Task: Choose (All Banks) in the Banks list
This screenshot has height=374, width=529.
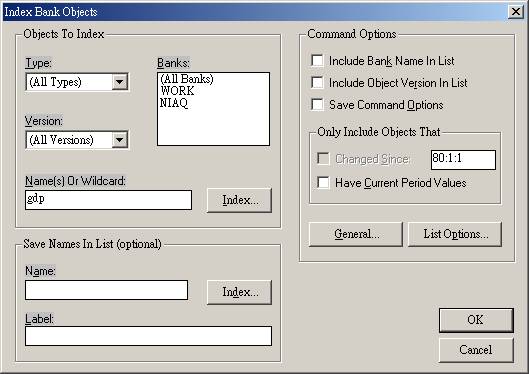Action: tap(187, 79)
